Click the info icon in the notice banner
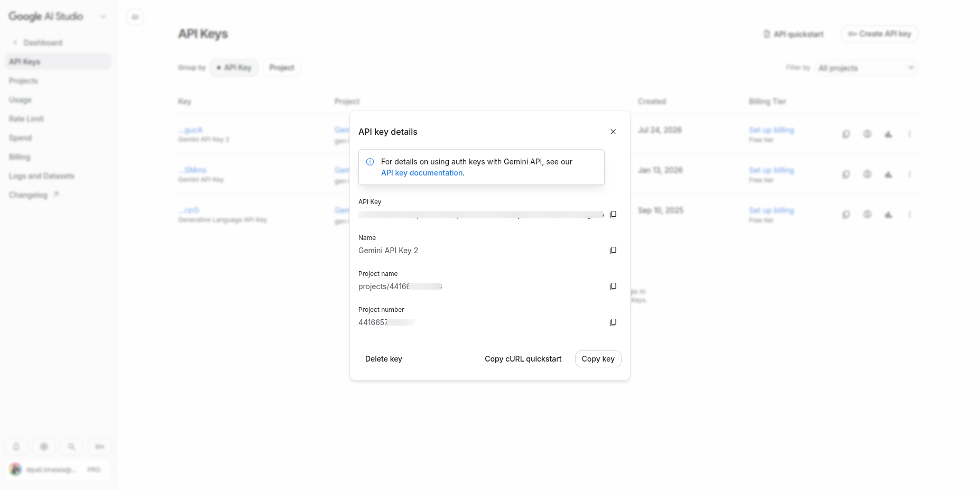 [x=370, y=162]
